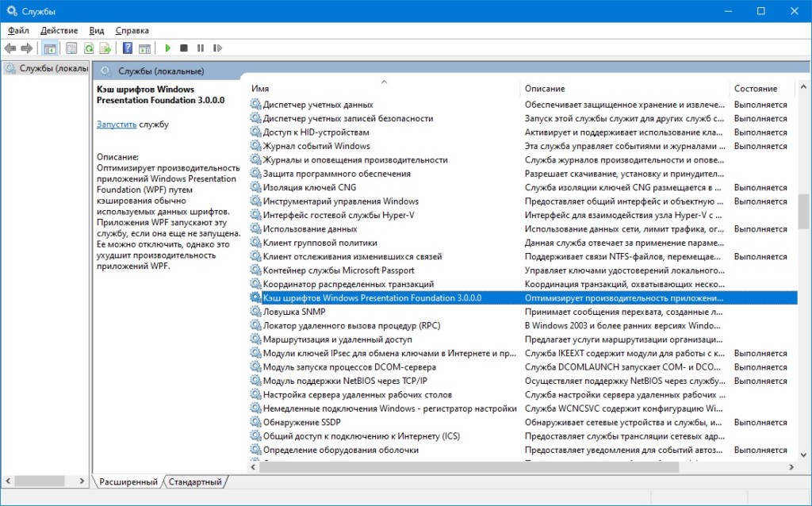812x506 pixels.
Task: Toggle the console tree show/hide icon
Action: [50, 48]
